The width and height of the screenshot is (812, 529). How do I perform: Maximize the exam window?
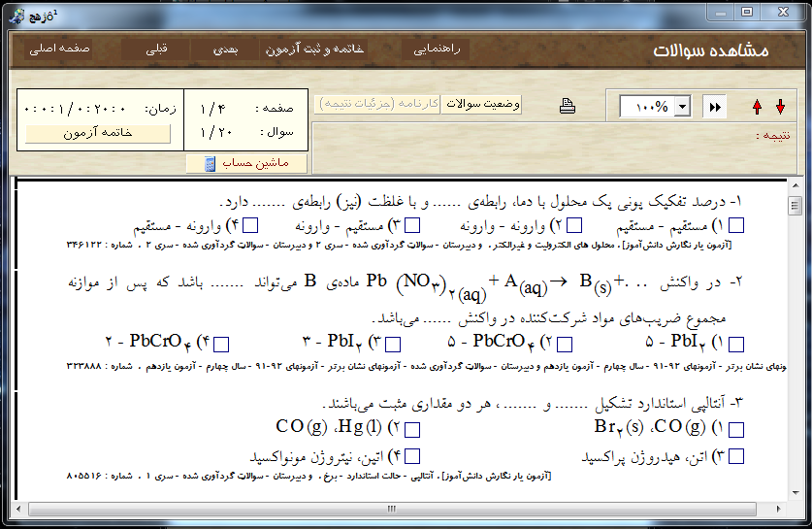(x=747, y=13)
